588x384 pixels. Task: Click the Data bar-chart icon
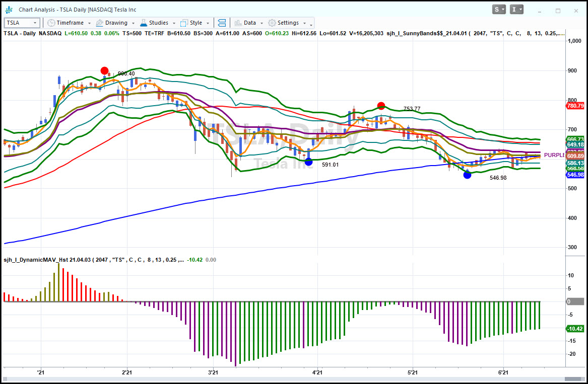pyautogui.click(x=238, y=23)
